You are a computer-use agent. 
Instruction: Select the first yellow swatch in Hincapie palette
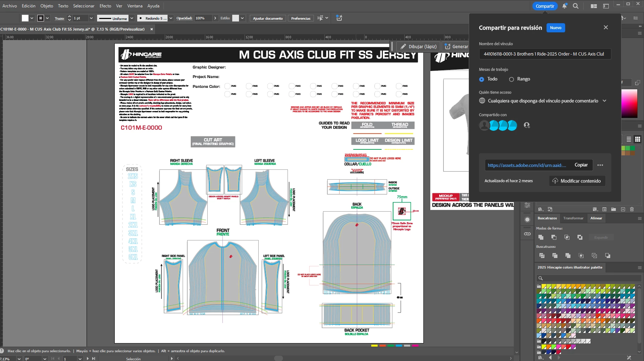[x=544, y=286]
